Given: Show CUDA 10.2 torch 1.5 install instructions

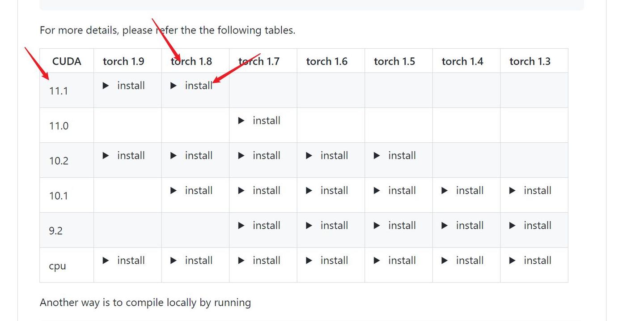Looking at the screenshot, I should point(395,155).
